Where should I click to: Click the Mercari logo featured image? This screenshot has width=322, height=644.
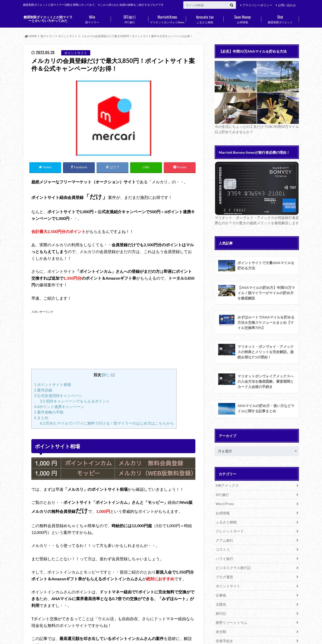[113, 118]
